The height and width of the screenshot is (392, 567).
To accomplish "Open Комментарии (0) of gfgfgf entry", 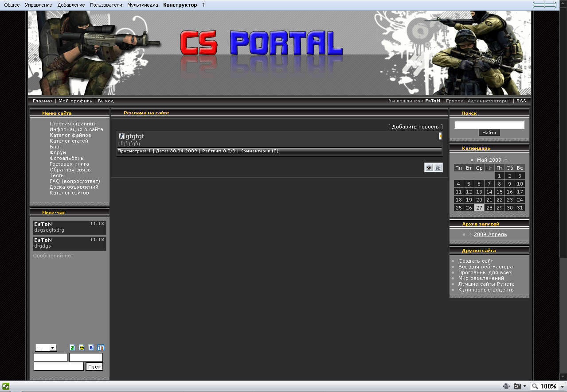I will (x=259, y=151).
